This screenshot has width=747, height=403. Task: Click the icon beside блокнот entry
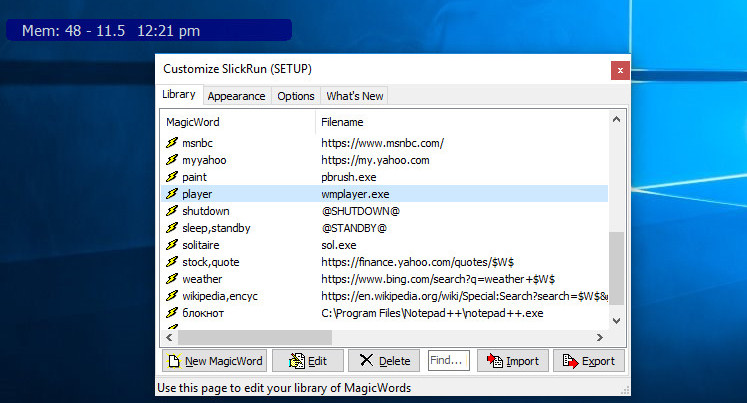click(171, 313)
